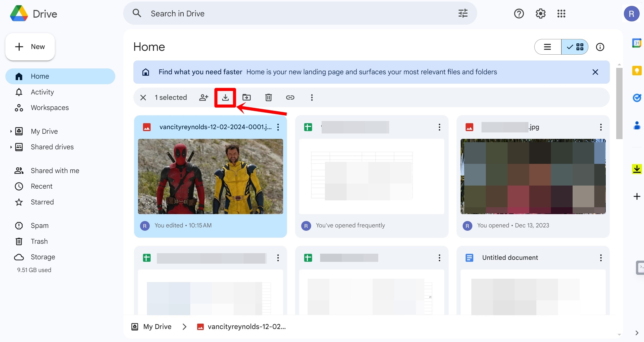The width and height of the screenshot is (644, 342).
Task: Share the selected file with people
Action: 204,97
